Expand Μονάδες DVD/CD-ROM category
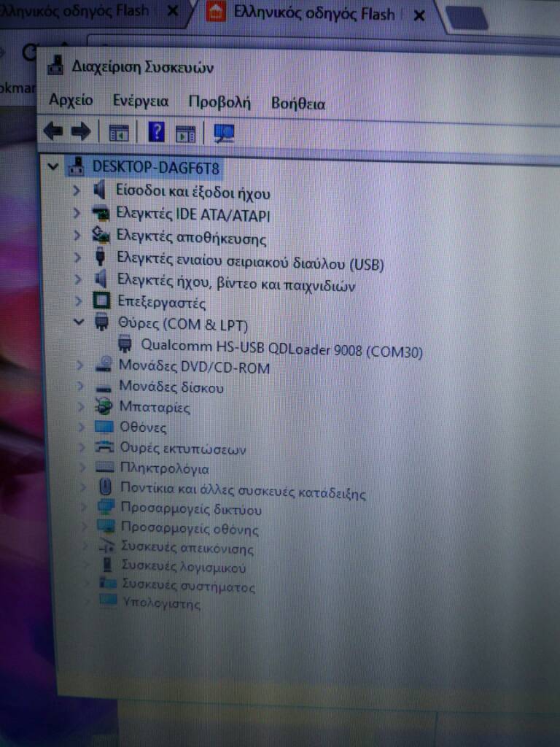Image resolution: width=560 pixels, height=747 pixels. pyautogui.click(x=80, y=365)
